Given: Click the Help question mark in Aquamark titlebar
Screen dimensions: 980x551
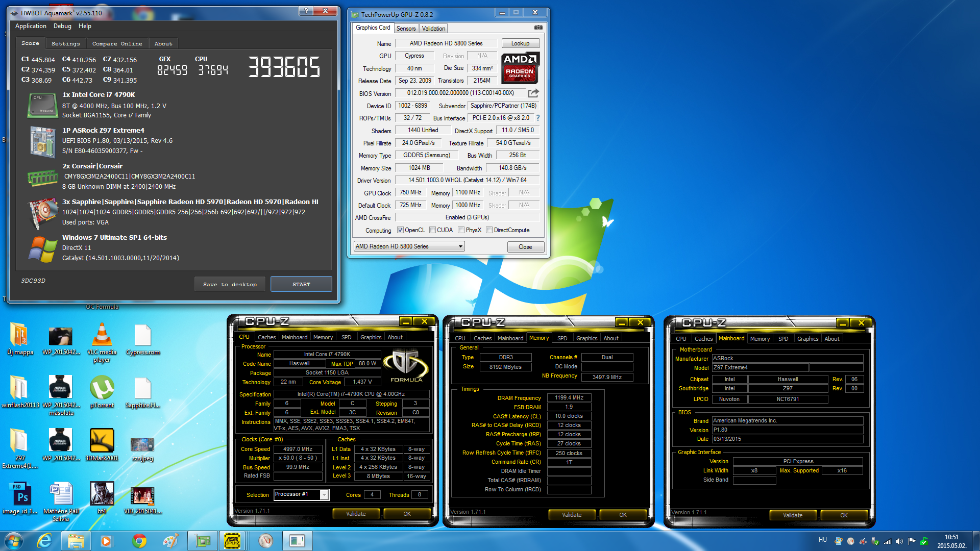Looking at the screenshot, I should click(x=306, y=11).
